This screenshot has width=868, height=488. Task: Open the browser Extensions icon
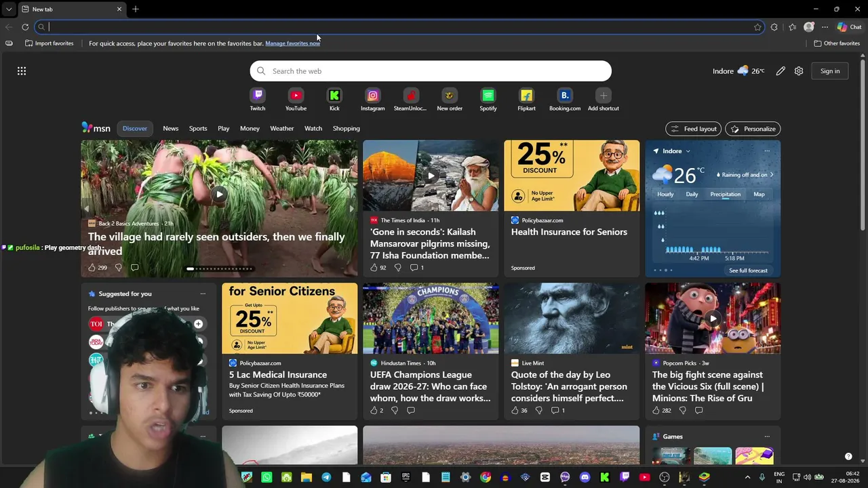[774, 27]
